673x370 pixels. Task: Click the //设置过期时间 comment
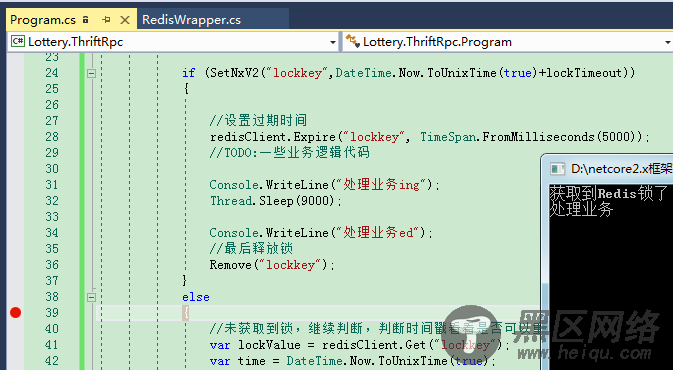tap(258, 121)
